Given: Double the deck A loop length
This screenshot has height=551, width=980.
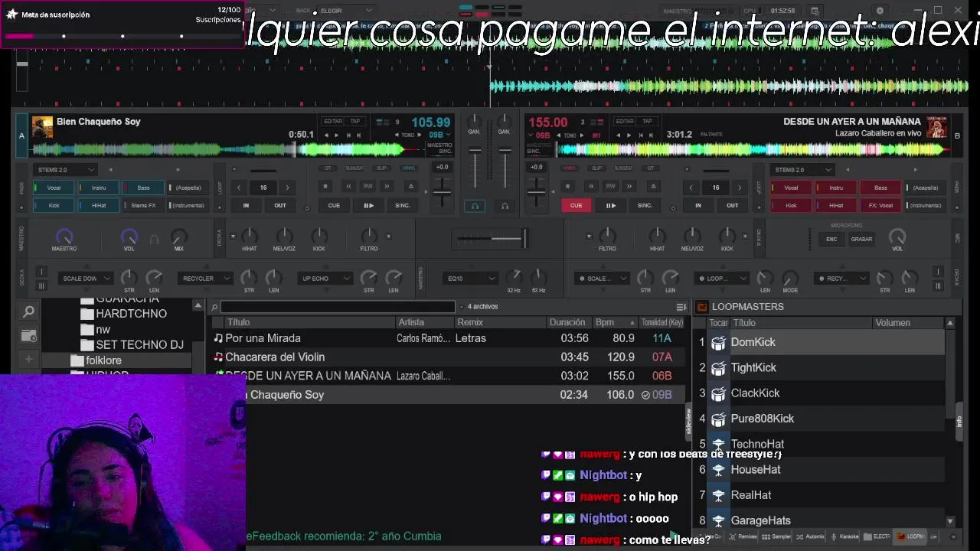Looking at the screenshot, I should (287, 187).
